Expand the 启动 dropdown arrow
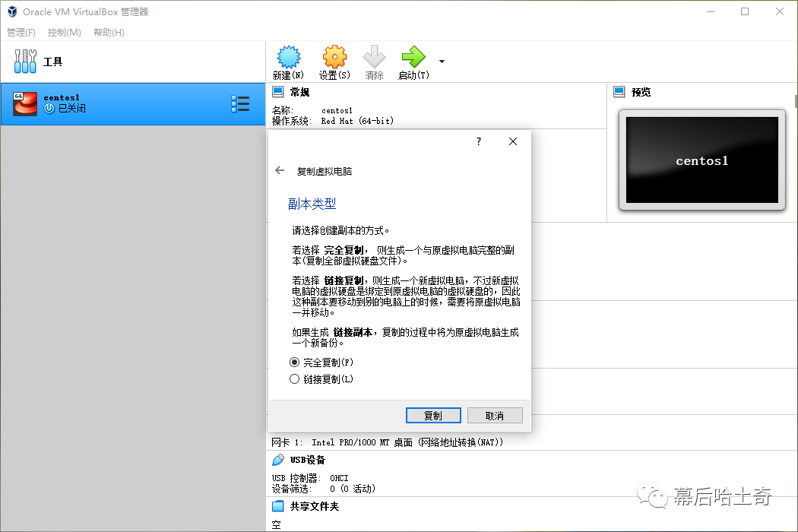 (x=442, y=61)
